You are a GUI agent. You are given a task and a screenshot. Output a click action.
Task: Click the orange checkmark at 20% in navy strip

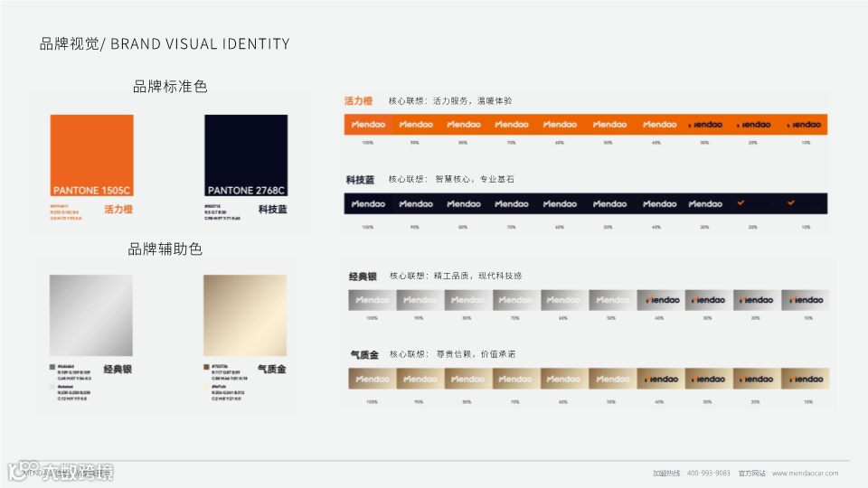click(741, 203)
